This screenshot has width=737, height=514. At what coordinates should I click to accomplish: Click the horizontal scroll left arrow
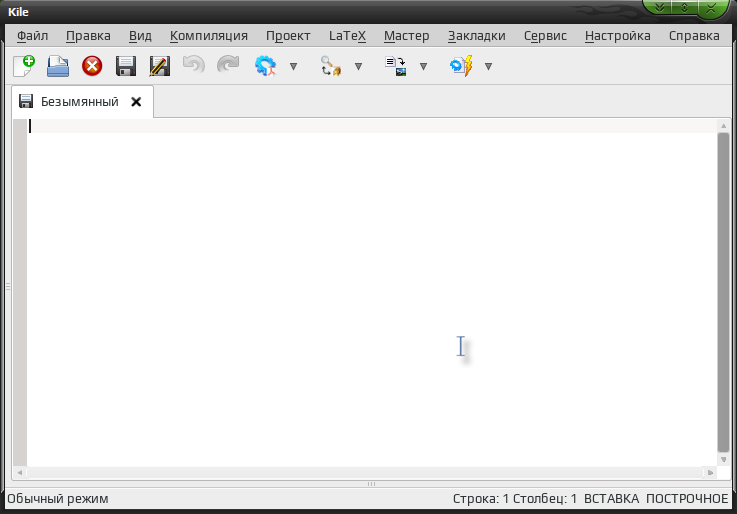click(x=20, y=472)
